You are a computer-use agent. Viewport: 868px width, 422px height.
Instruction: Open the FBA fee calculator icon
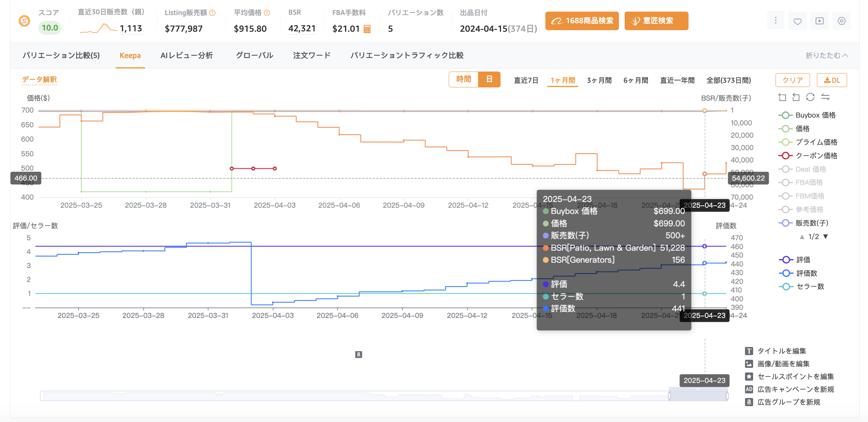367,29
